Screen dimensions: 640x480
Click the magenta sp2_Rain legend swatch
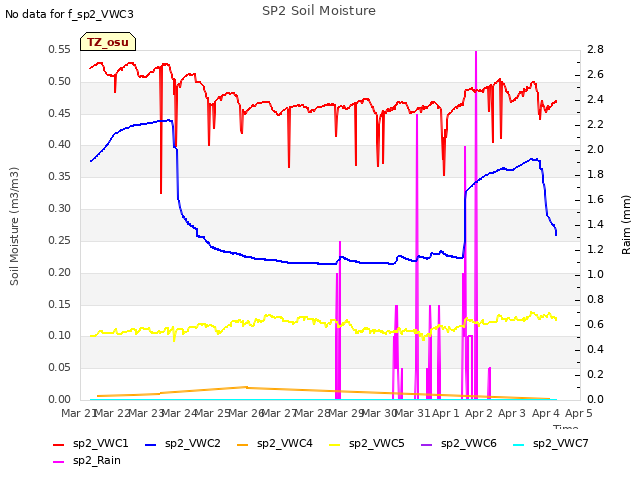59,462
